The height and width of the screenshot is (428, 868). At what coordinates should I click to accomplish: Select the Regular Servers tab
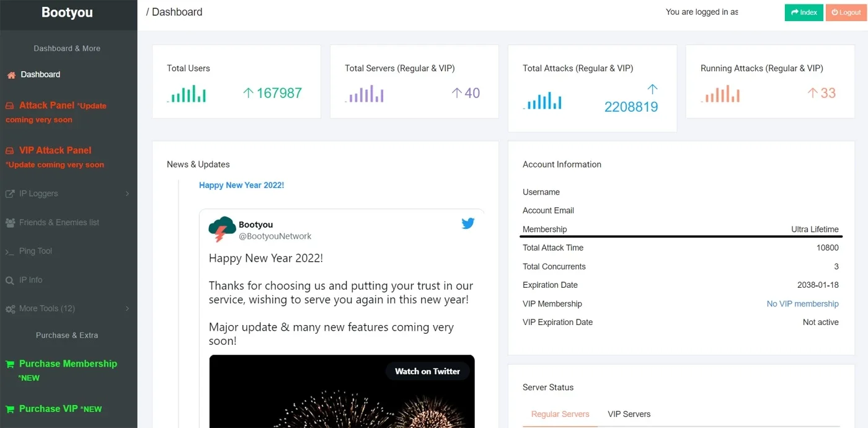tap(560, 414)
